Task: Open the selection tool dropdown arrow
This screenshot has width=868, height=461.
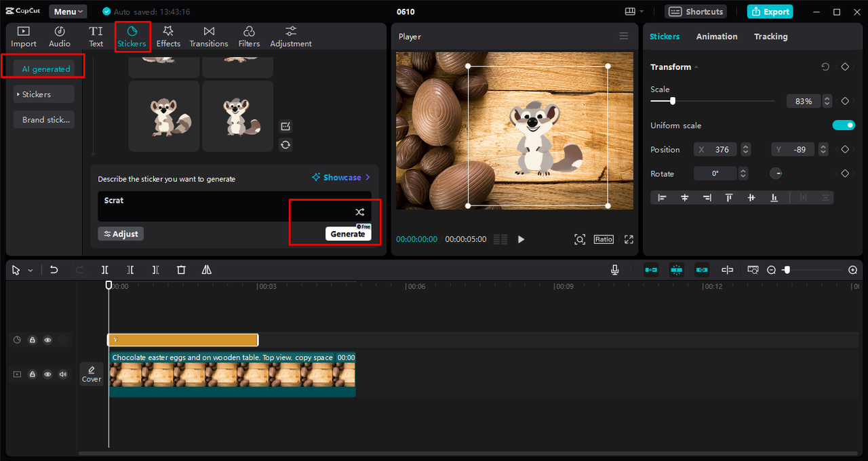Action: point(30,270)
